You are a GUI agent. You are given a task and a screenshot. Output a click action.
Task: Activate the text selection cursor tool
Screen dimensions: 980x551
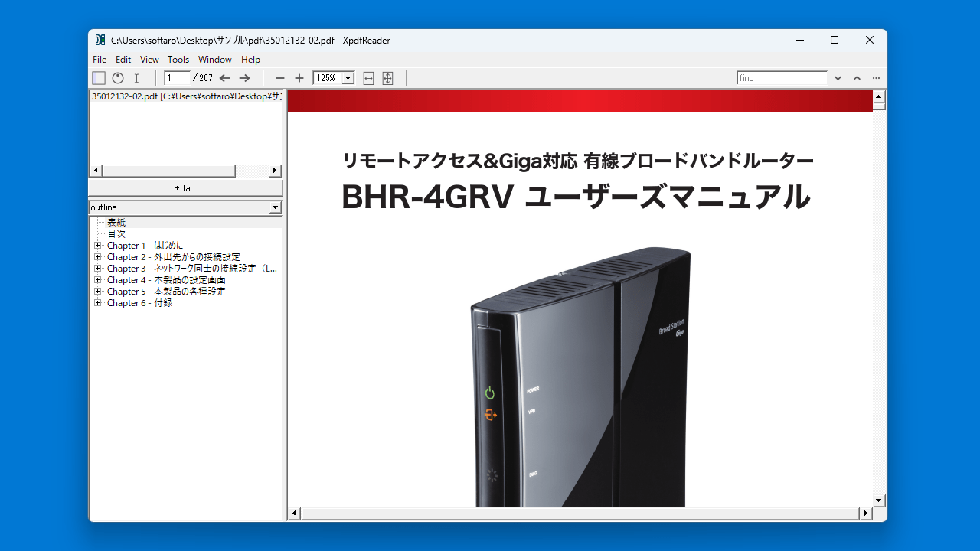(x=137, y=78)
